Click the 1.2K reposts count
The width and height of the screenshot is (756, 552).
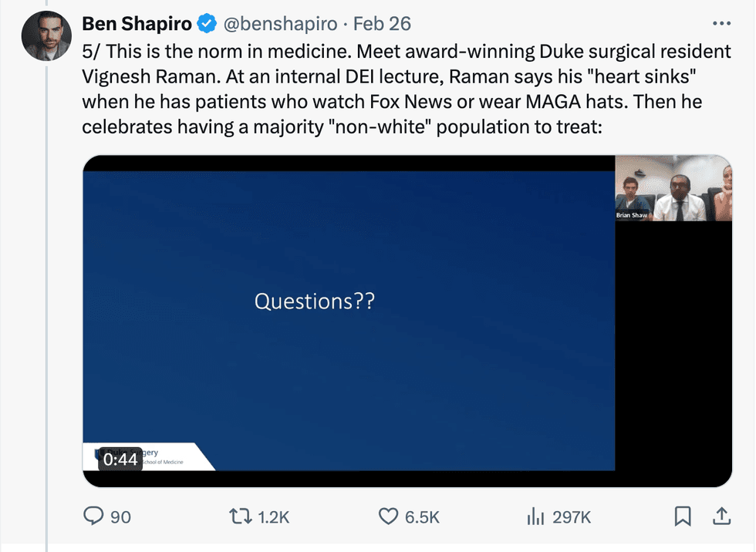coord(273,517)
